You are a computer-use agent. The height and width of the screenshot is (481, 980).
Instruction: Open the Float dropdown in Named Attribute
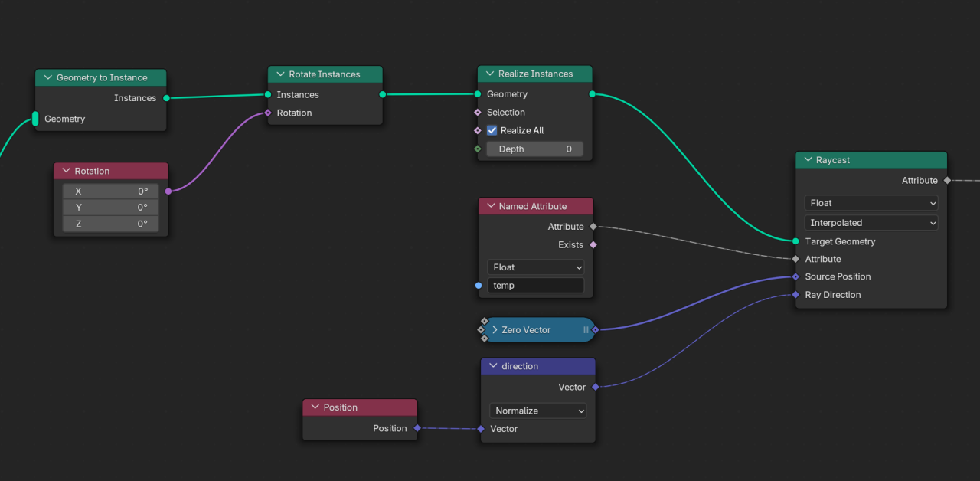click(x=535, y=267)
